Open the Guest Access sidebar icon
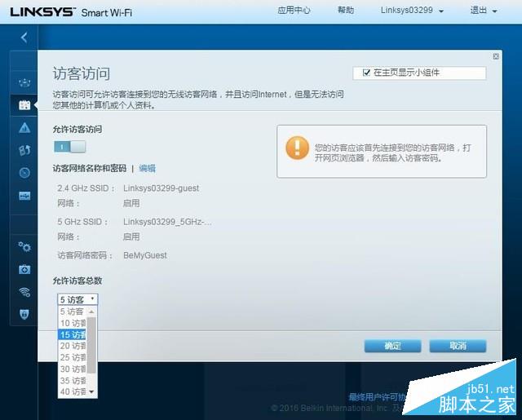This screenshot has width=522, height=420. coord(24,105)
